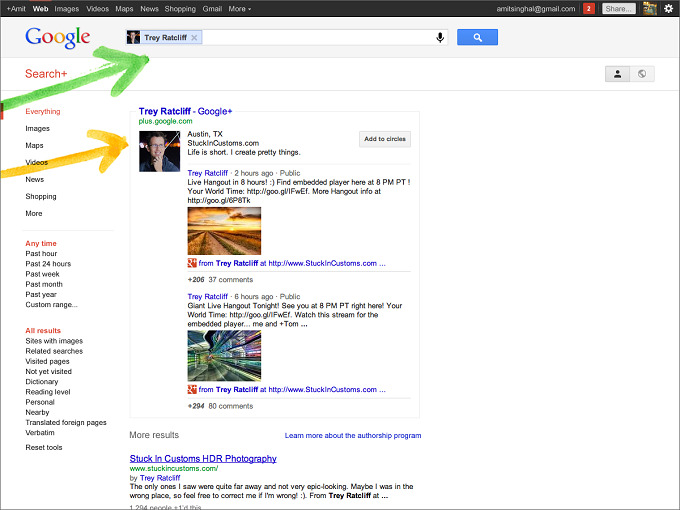Select the Any time filter heading
This screenshot has height=510, width=680.
41,243
